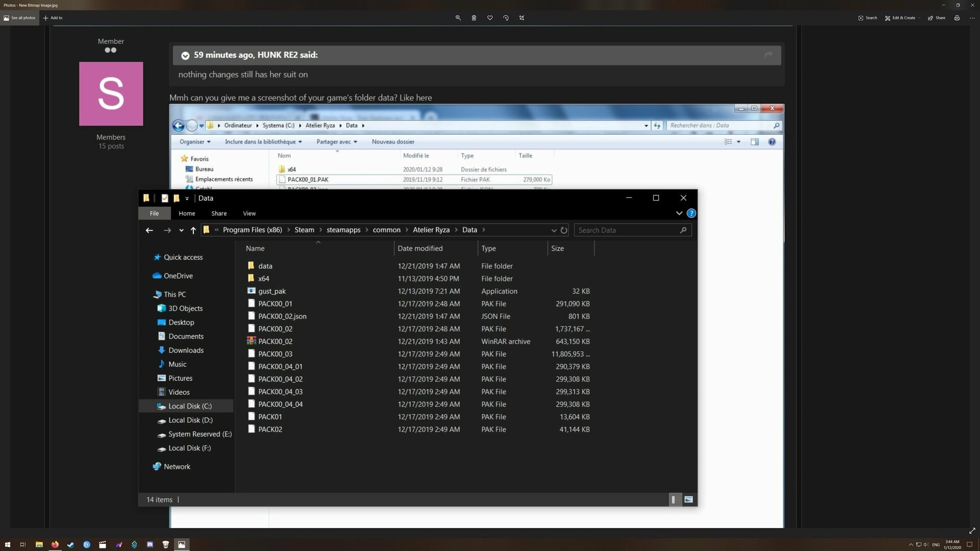Click the Search Data input field
Viewport: 980px width, 551px height.
633,230
